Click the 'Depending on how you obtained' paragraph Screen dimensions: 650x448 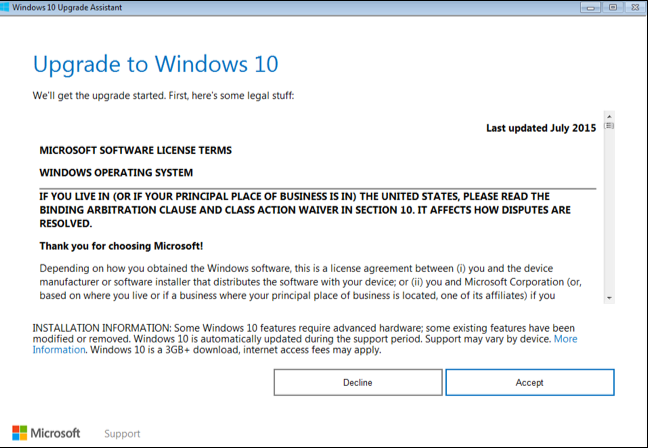(310, 282)
